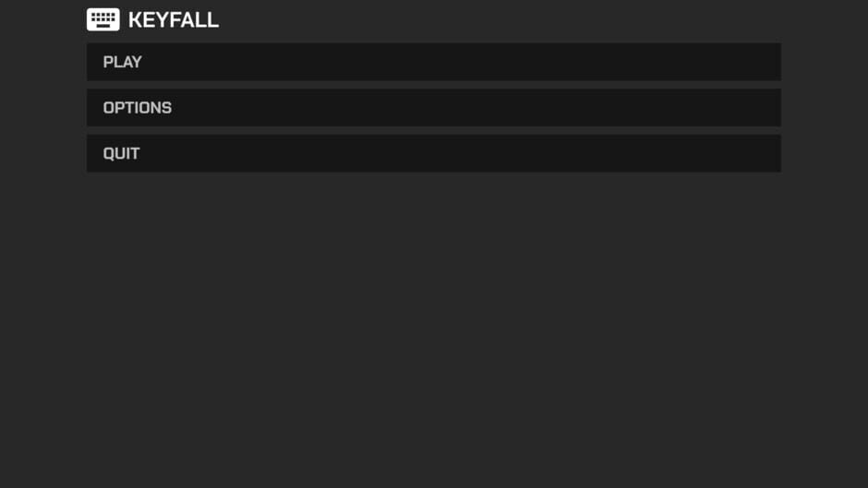Image resolution: width=868 pixels, height=488 pixels.
Task: Close the game via the QUIT row
Action: click(x=433, y=153)
